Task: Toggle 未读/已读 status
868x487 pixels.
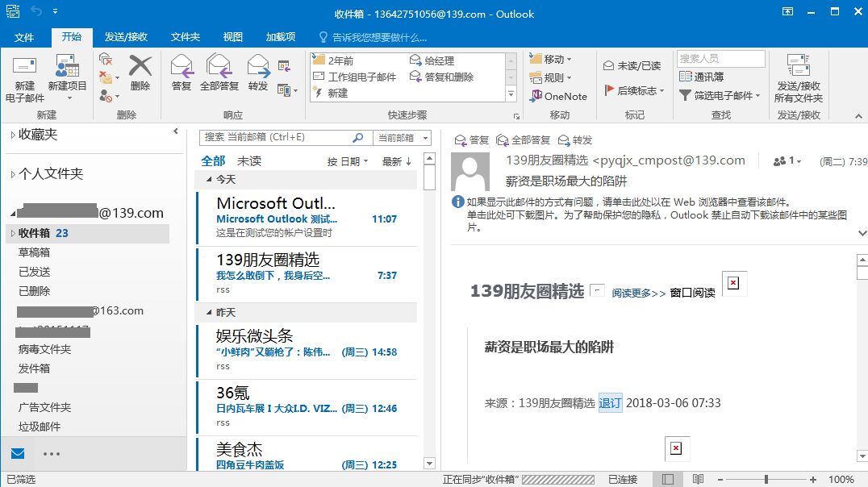Action: tap(632, 66)
